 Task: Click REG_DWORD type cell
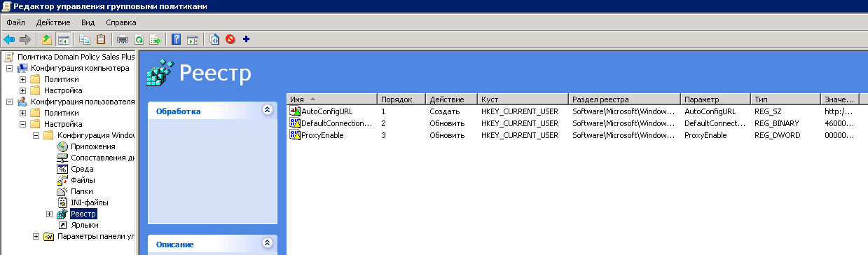(x=778, y=135)
